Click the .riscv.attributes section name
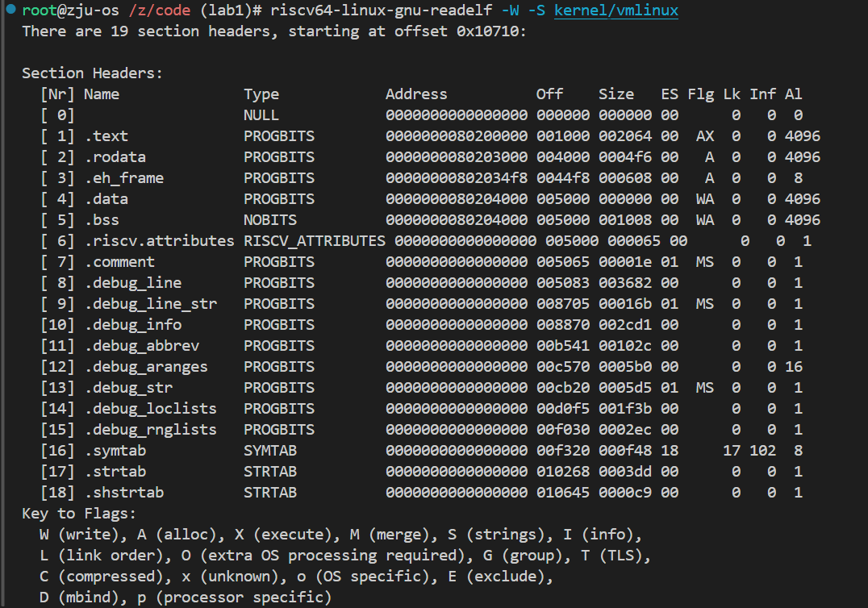Viewport: 868px width, 608px height. click(160, 241)
